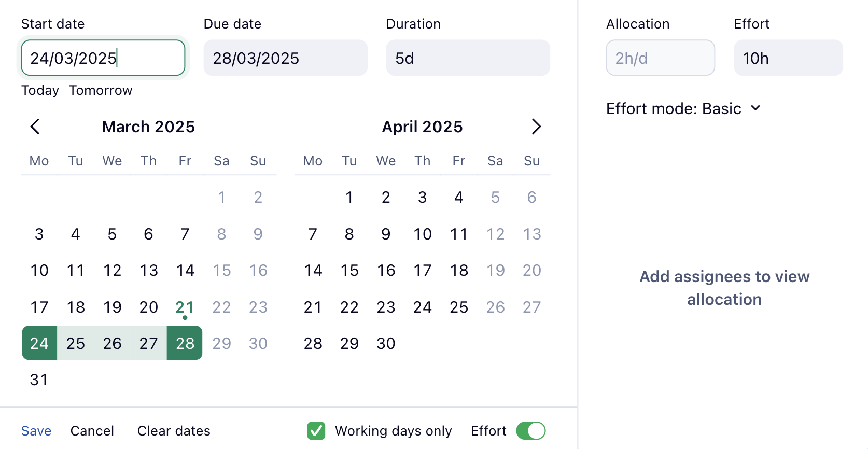Go to next month with right arrow
This screenshot has width=868, height=449.
(x=536, y=127)
